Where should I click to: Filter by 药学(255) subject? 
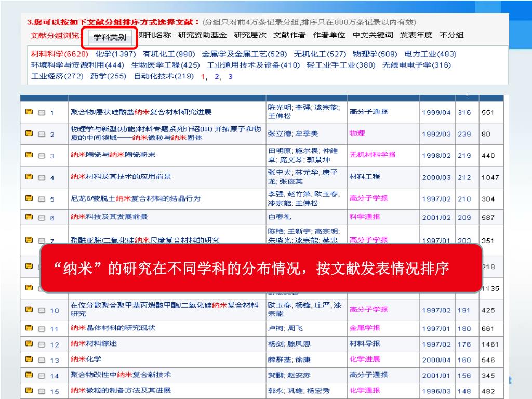pyautogui.click(x=108, y=76)
